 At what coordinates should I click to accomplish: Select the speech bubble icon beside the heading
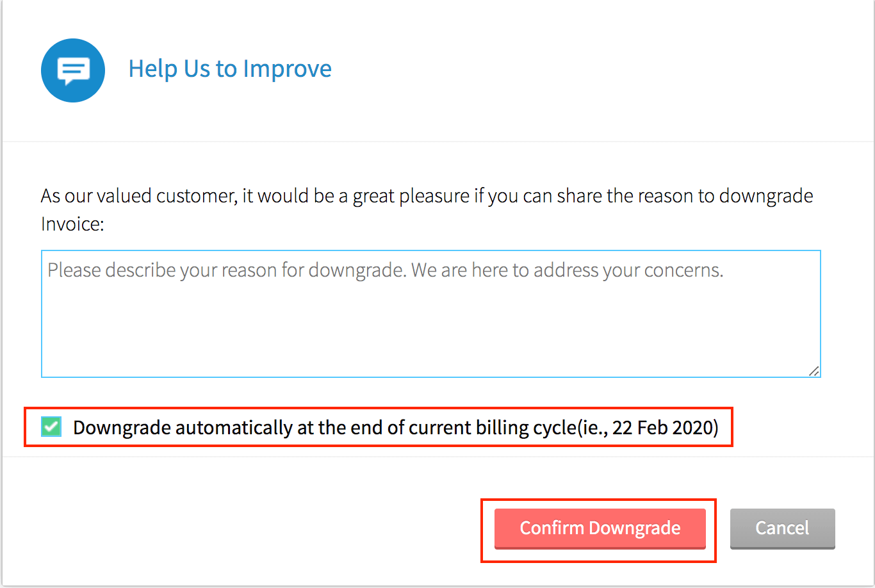[x=72, y=70]
